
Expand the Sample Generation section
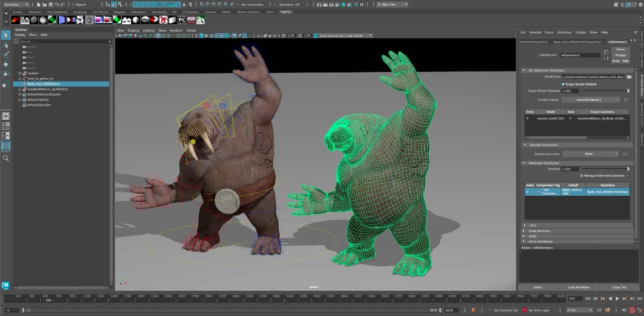pyautogui.click(x=524, y=145)
